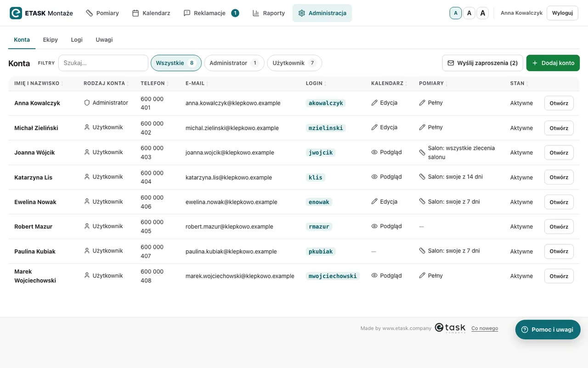Open the Logi tab
588x368 pixels.
[x=77, y=40]
